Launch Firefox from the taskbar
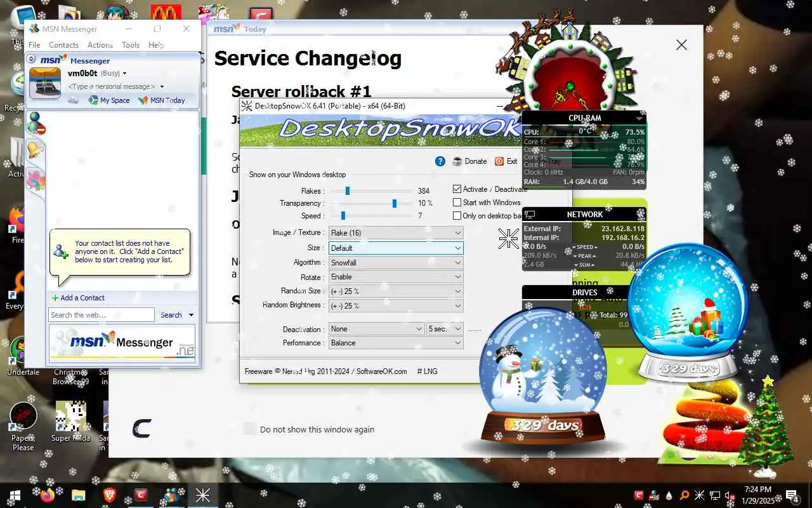The width and height of the screenshot is (812, 508). [x=48, y=495]
